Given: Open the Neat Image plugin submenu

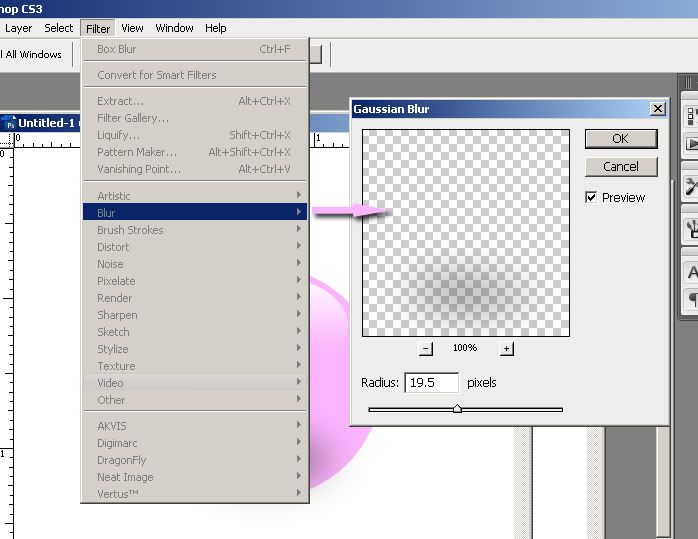Looking at the screenshot, I should [195, 477].
